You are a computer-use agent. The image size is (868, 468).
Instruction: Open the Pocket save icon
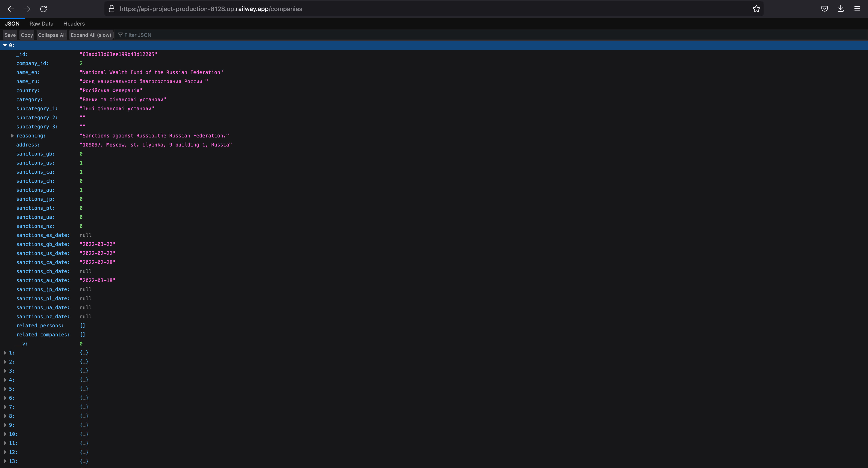point(824,9)
